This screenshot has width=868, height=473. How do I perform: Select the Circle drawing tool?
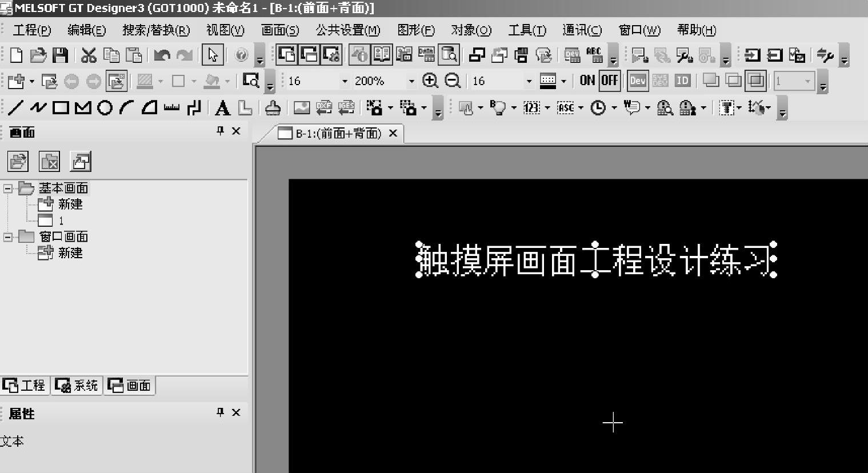(x=105, y=107)
